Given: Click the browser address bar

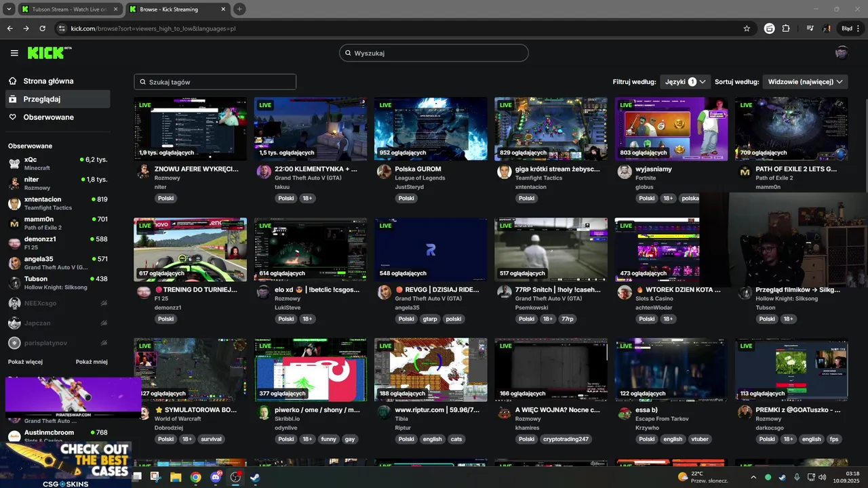Looking at the screenshot, I should pyautogui.click(x=400, y=28).
